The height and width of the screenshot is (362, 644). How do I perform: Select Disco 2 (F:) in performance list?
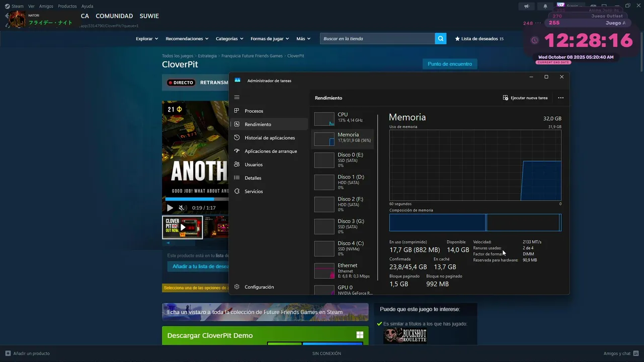(343, 204)
